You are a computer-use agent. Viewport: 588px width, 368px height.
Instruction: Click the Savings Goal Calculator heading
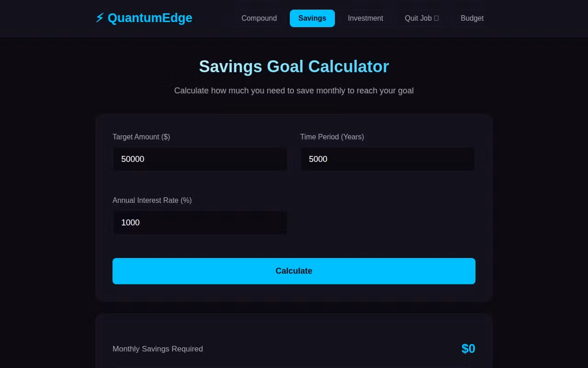[294, 67]
